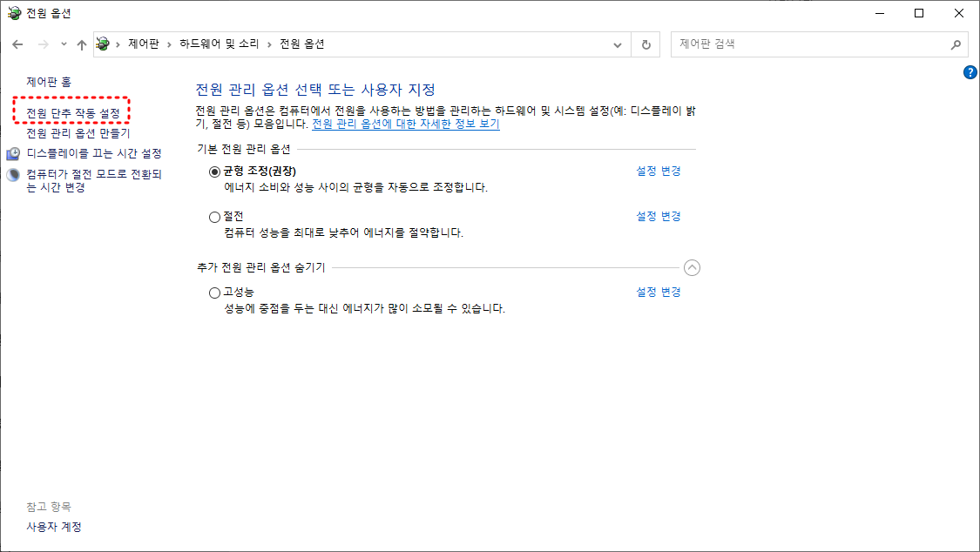Click the clock icon beside 디스플레이를 끄는 시간 설정
The width and height of the screenshot is (980, 552).
coord(10,151)
